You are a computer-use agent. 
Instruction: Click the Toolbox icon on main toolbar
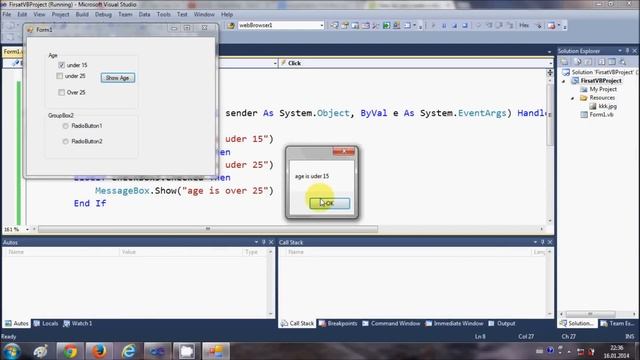375,25
